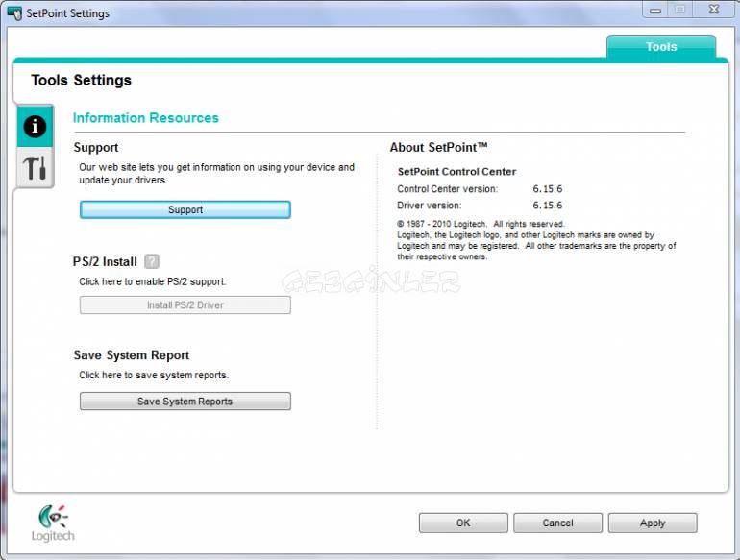The image size is (740, 560).
Task: Click the About SetPoint heading
Action: [x=438, y=148]
